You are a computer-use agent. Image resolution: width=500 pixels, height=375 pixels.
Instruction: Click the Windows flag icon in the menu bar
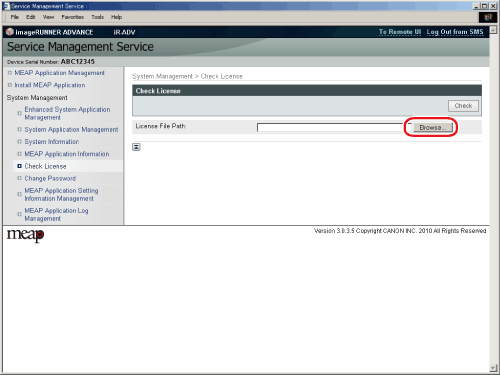click(x=488, y=17)
